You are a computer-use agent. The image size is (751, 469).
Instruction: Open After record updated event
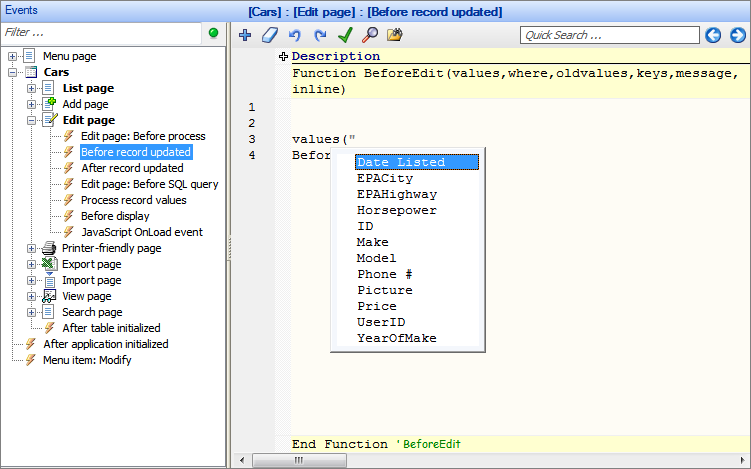(132, 168)
